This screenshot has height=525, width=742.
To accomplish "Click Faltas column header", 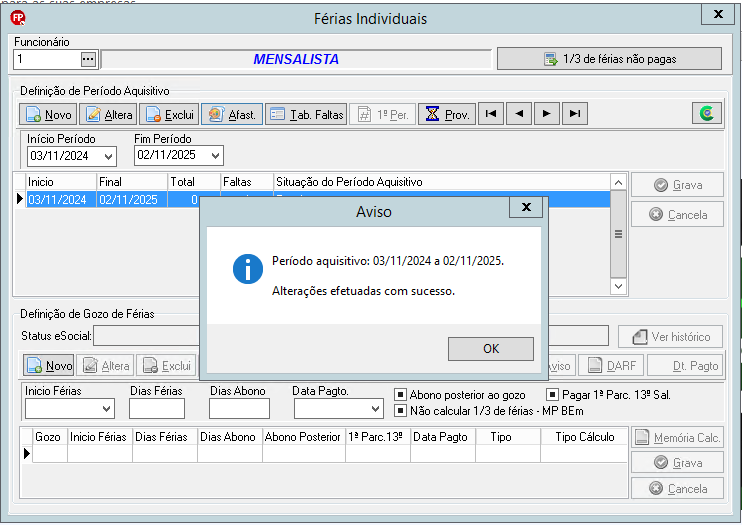I will pos(247,182).
